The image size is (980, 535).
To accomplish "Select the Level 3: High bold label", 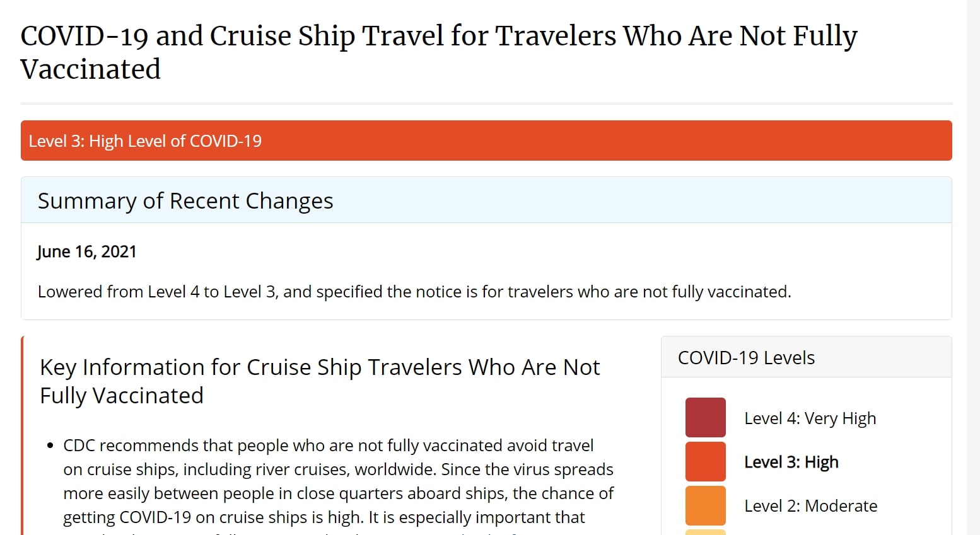I will [x=791, y=462].
